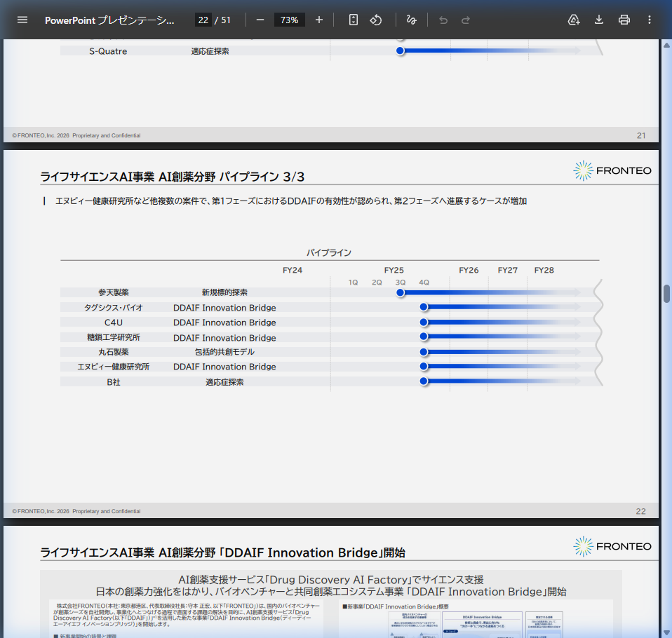Screen dimensions: 672x638
Task: Click the blue start marker for 参天製薬
Action: coord(401,292)
